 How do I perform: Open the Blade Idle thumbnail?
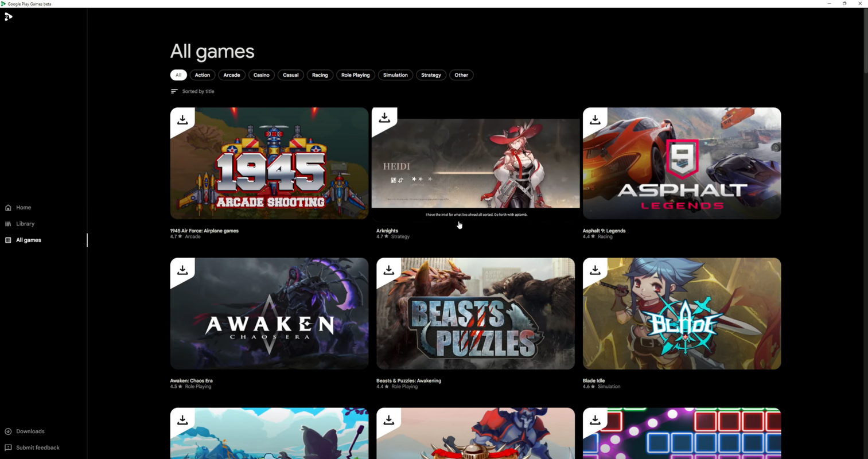(x=682, y=313)
